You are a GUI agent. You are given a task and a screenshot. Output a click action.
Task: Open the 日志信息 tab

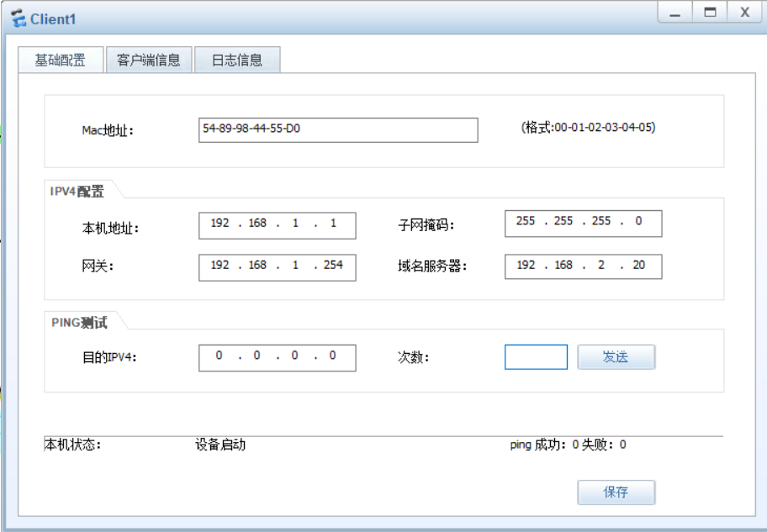[237, 60]
